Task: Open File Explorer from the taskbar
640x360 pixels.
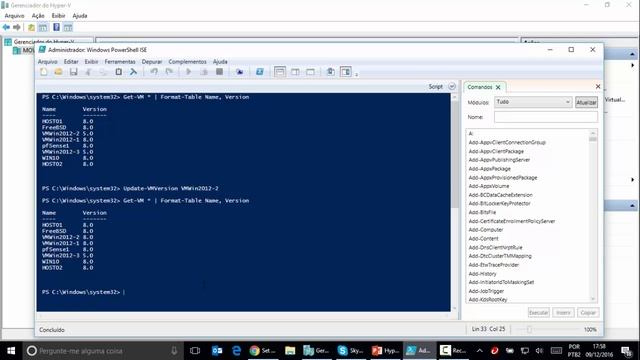Action: 290,351
